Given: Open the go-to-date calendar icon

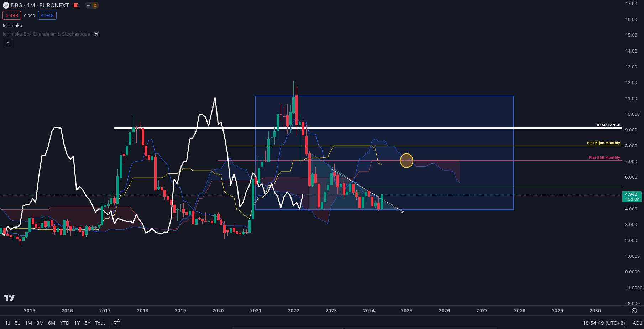Looking at the screenshot, I should pos(117,323).
